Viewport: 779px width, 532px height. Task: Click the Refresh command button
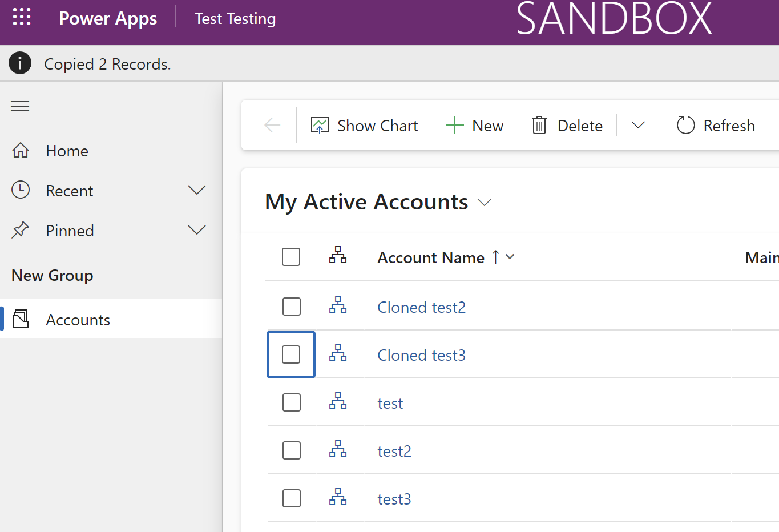716,126
